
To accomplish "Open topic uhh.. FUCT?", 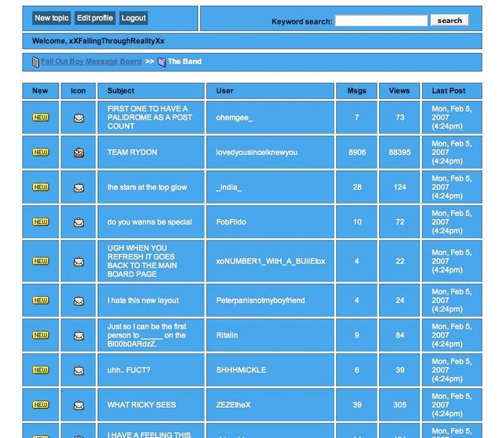I will click(x=129, y=370).
